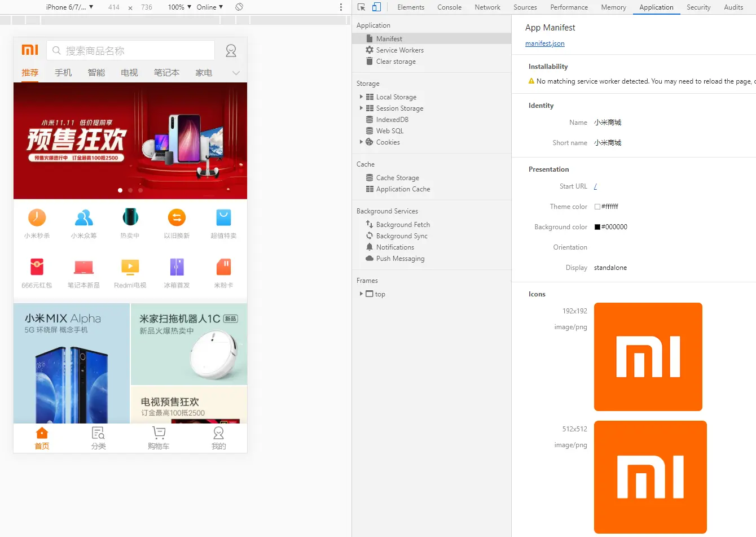Click the Start URL slash link

click(x=596, y=186)
